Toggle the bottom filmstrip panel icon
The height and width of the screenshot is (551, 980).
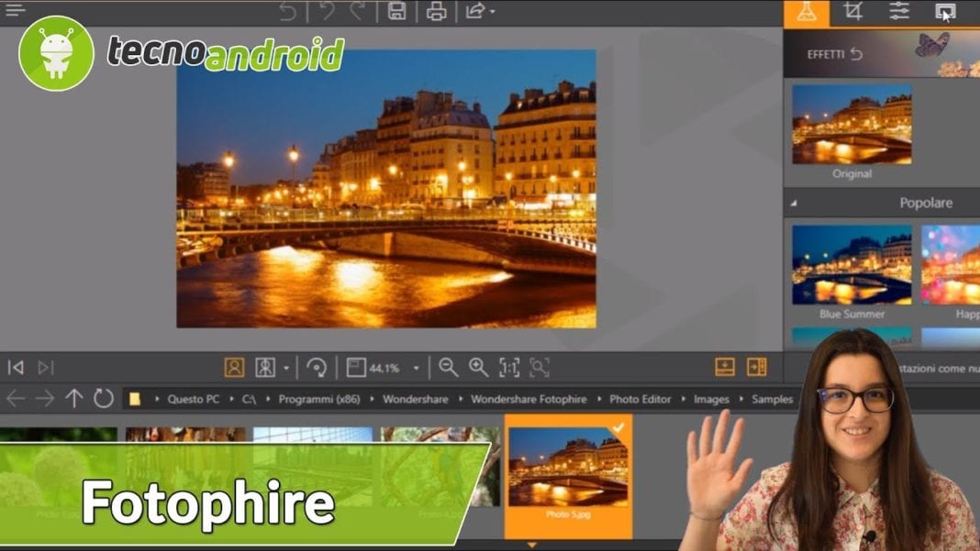(725, 367)
